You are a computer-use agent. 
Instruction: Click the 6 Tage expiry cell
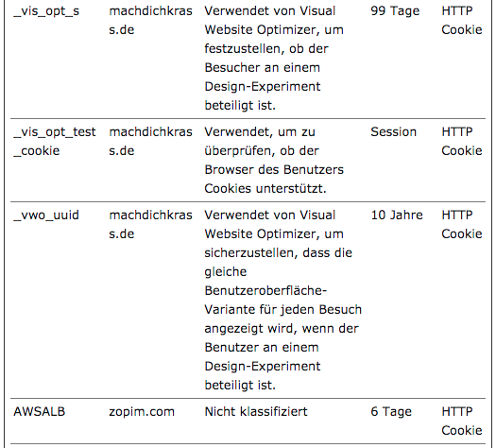391,412
